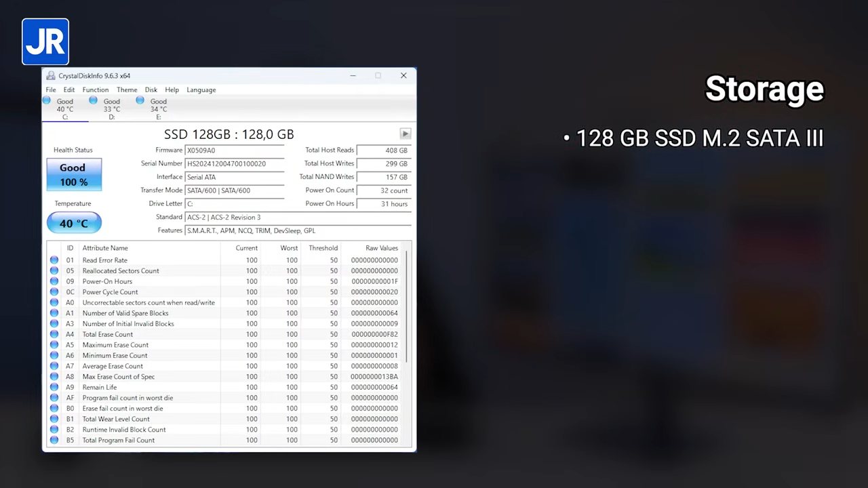Click the 40 °C temperature button

tap(74, 223)
